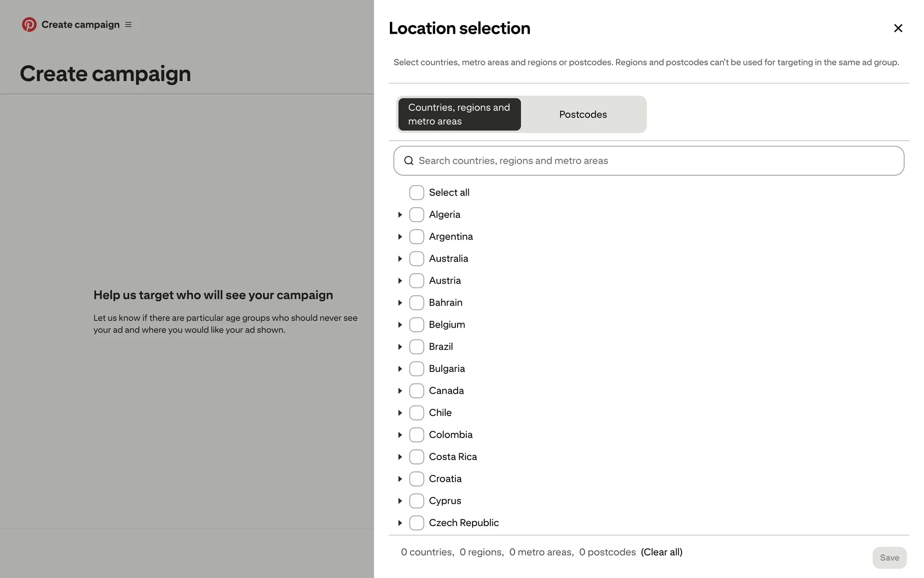The height and width of the screenshot is (578, 924).
Task: Click the Clear all link
Action: pos(661,552)
